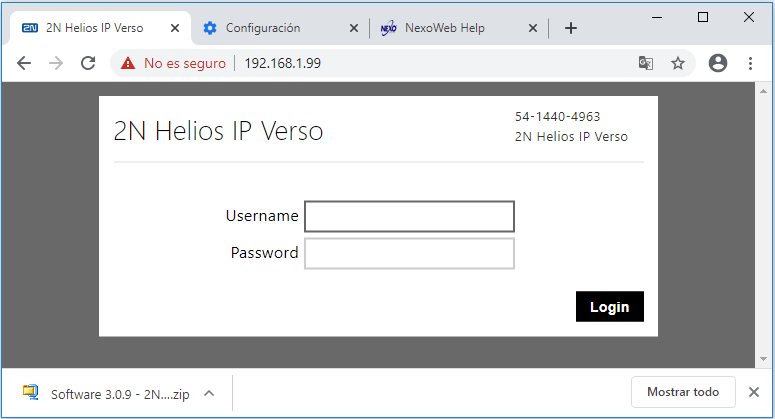The height and width of the screenshot is (419, 775).
Task: Maximize the browser window
Action: point(703,17)
